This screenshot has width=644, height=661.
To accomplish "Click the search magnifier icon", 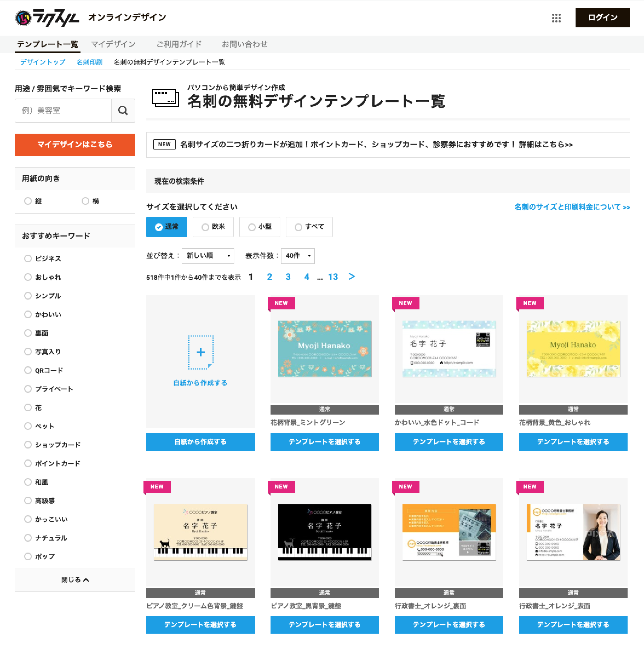I will click(123, 111).
